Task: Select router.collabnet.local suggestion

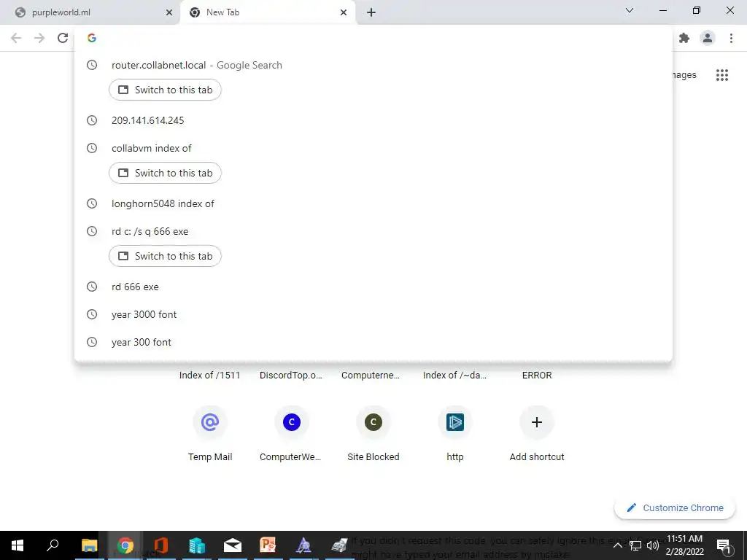Action: pyautogui.click(x=373, y=65)
